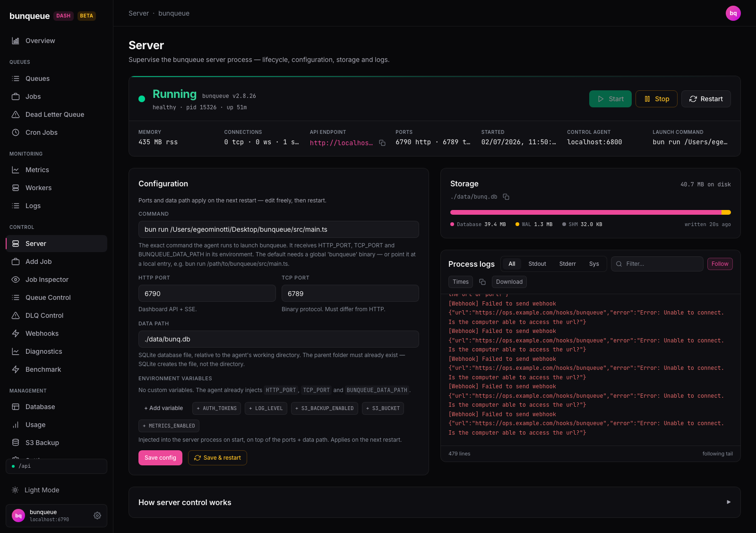
Task: Click the storage usage bar
Action: click(x=591, y=212)
